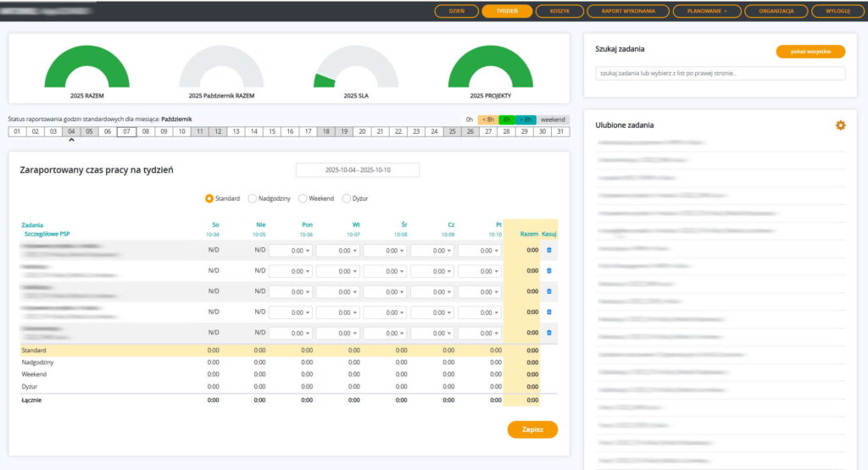868x470 pixels.
Task: Click the trash icon in fourth task row
Action: tap(548, 312)
